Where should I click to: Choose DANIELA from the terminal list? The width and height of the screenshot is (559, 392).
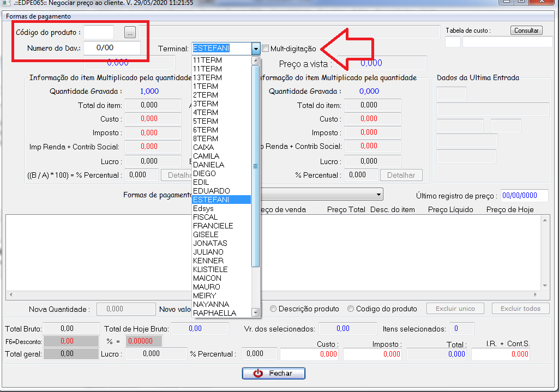coord(208,165)
